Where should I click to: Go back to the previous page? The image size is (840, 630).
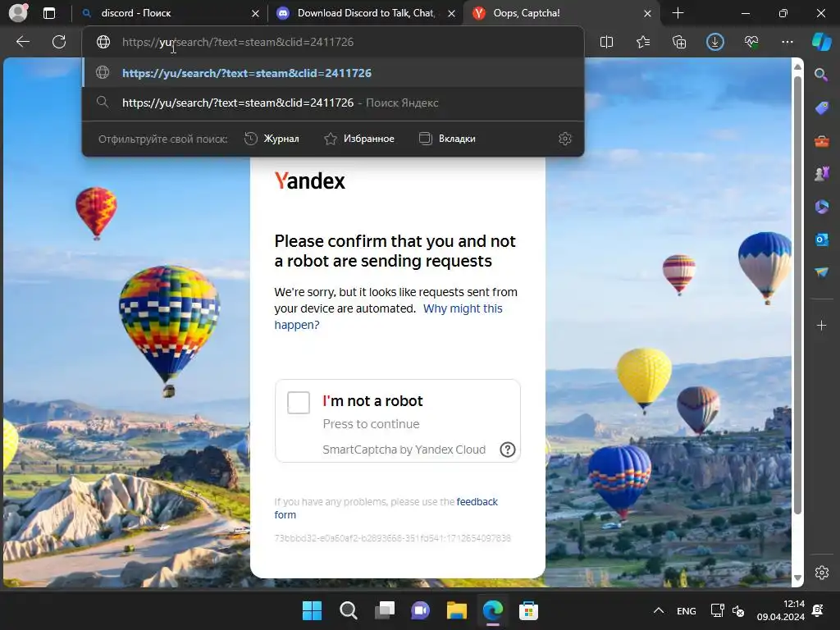click(x=23, y=42)
